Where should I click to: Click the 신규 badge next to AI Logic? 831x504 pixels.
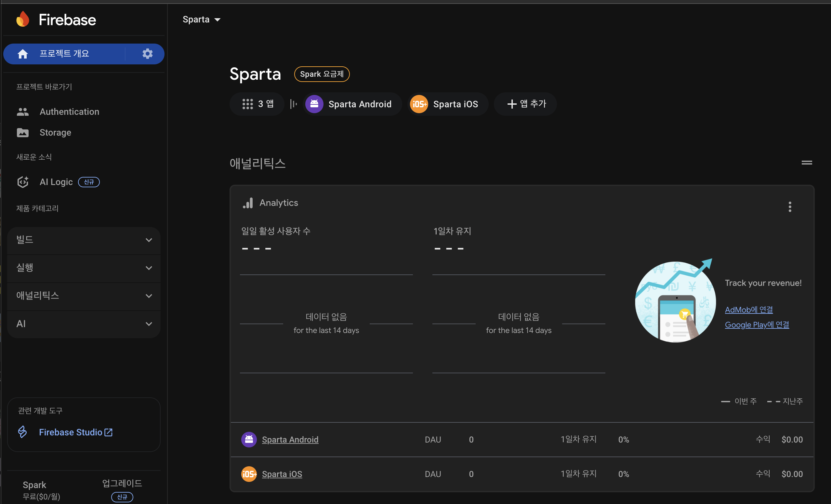point(89,182)
